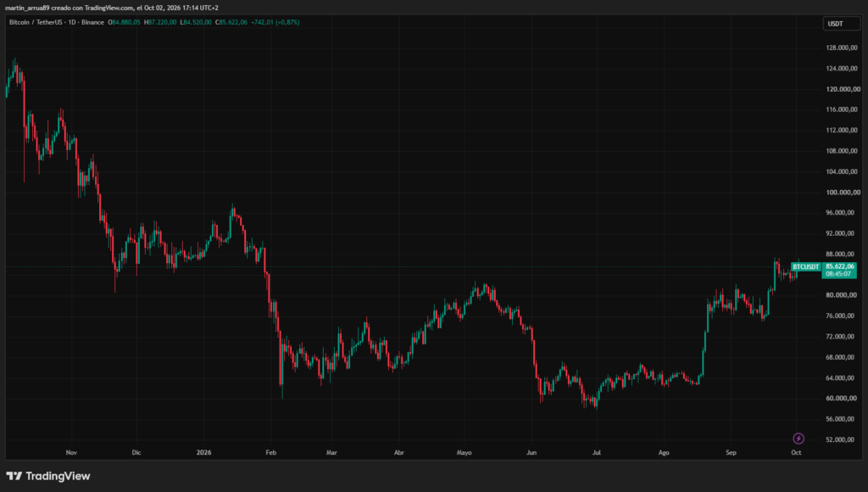Viewport: 868px width, 492px height.
Task: Click the Mayo label on time axis
Action: [464, 453]
